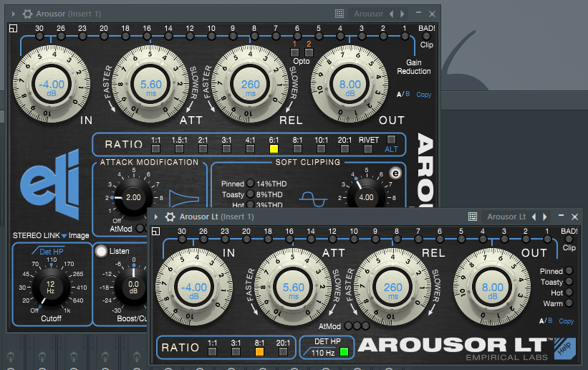Screen dimensions: 588x370
Task: Click the sine wave soft clipping icon
Action: (313, 199)
